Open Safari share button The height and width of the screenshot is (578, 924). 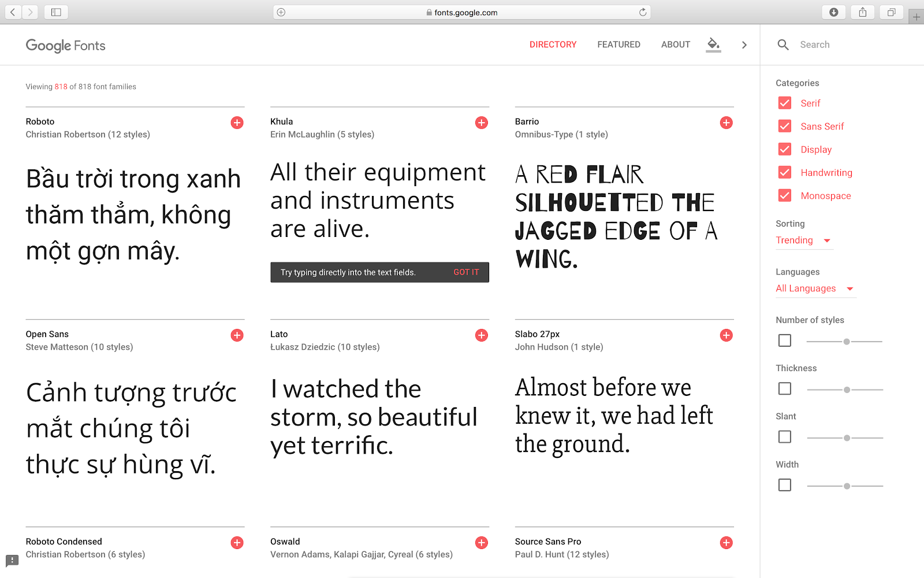coord(863,12)
